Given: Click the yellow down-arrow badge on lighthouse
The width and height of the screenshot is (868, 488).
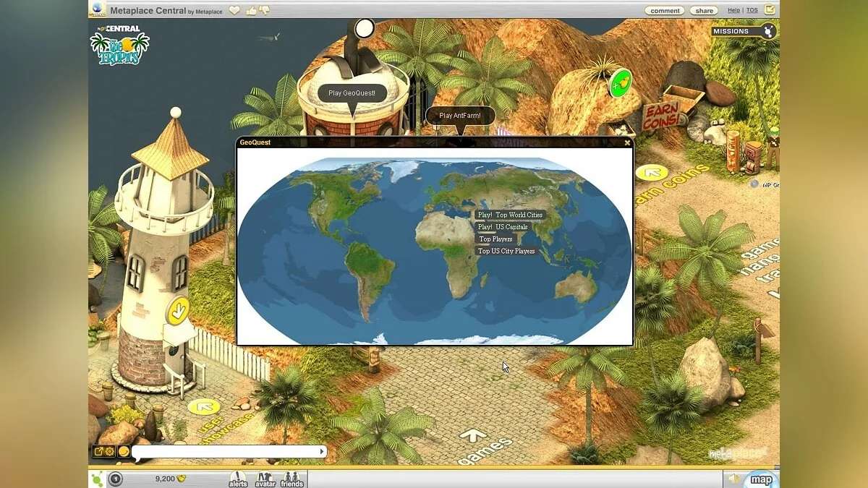Looking at the screenshot, I should click(x=178, y=311).
